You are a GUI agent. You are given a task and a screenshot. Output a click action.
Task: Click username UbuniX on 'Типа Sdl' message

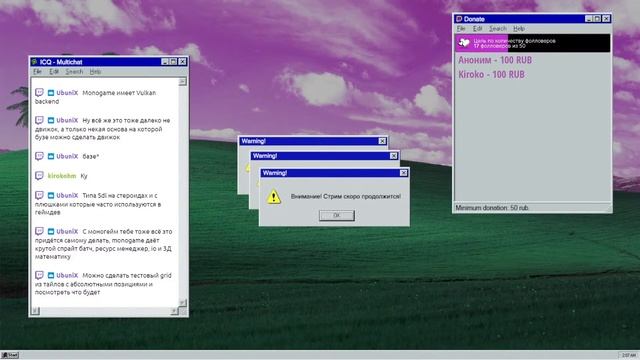pos(67,196)
